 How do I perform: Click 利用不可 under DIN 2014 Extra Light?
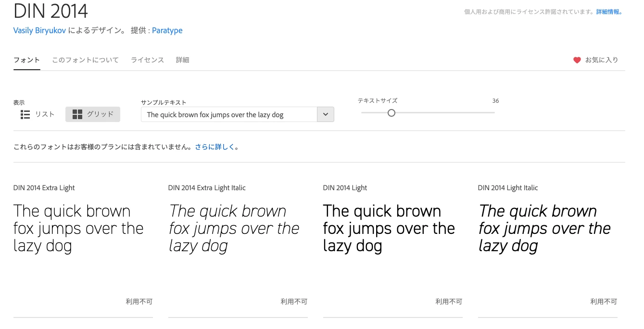click(x=139, y=302)
